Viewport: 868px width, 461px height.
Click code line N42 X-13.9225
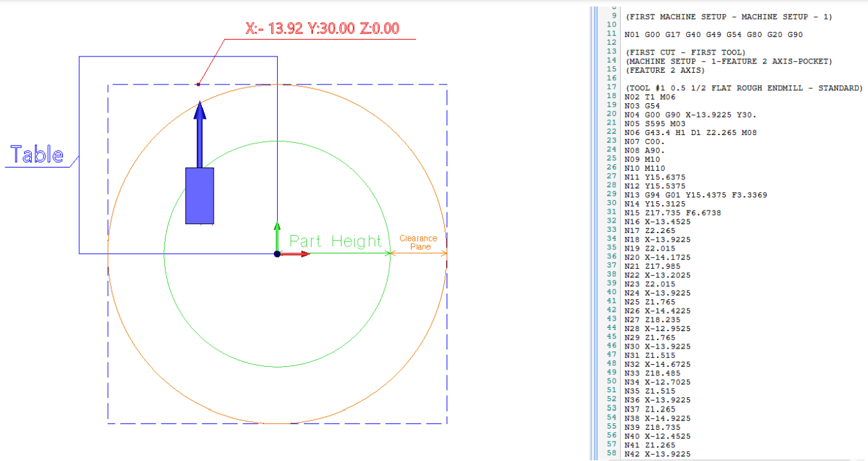click(658, 455)
